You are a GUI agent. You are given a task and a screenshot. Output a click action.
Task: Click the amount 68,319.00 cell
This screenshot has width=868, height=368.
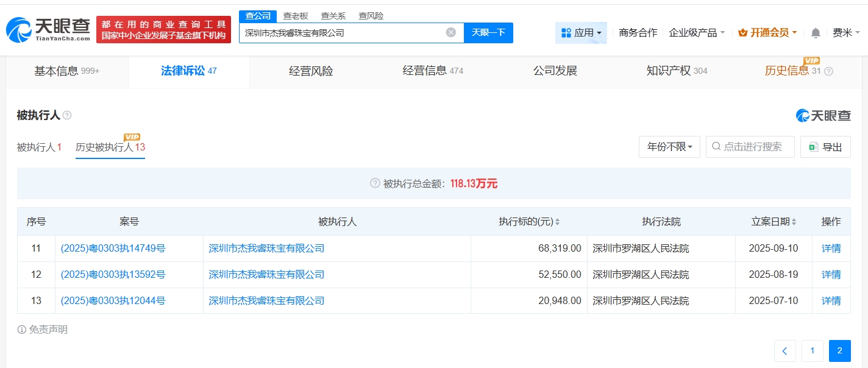click(529, 249)
